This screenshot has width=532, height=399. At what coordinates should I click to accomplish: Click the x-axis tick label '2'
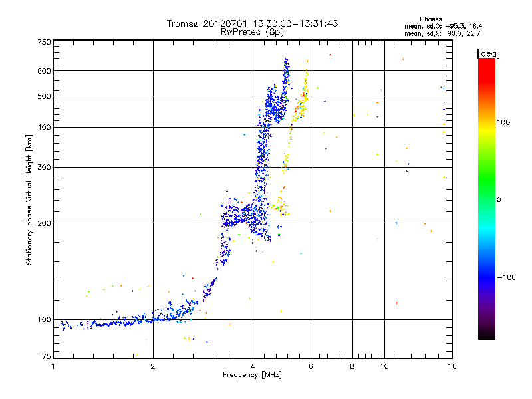pyautogui.click(x=153, y=366)
